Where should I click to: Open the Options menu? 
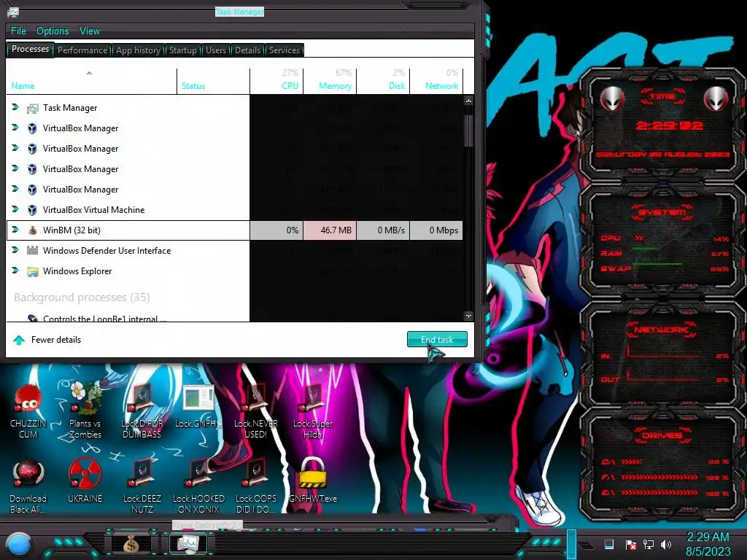(53, 31)
